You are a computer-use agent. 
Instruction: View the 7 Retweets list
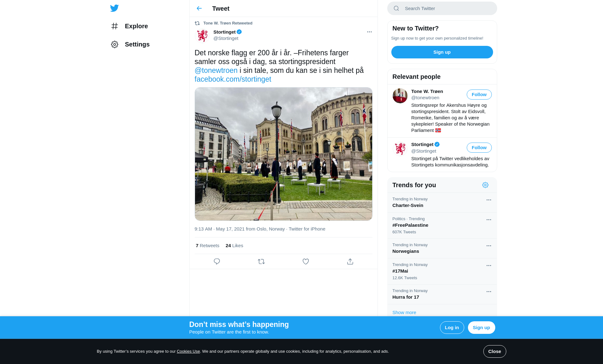click(x=207, y=246)
